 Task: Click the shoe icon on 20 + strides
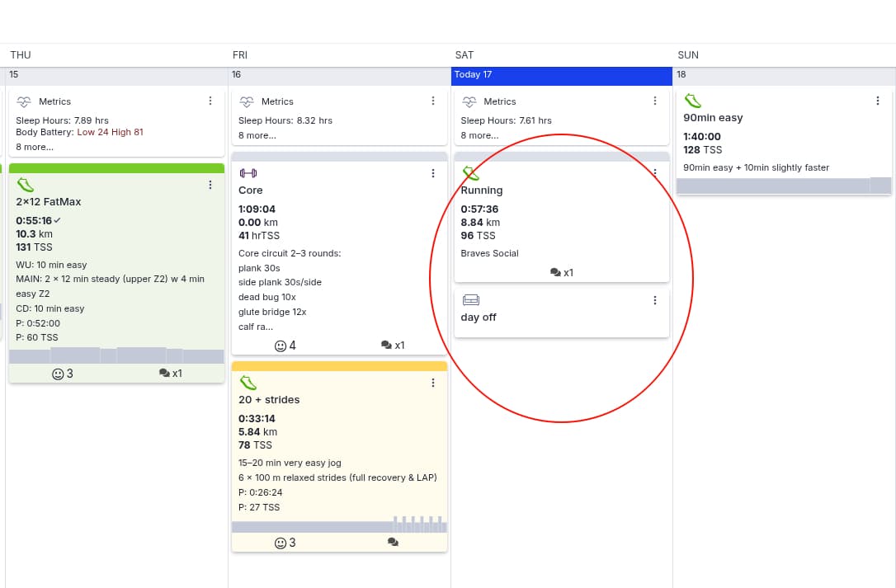pyautogui.click(x=248, y=383)
